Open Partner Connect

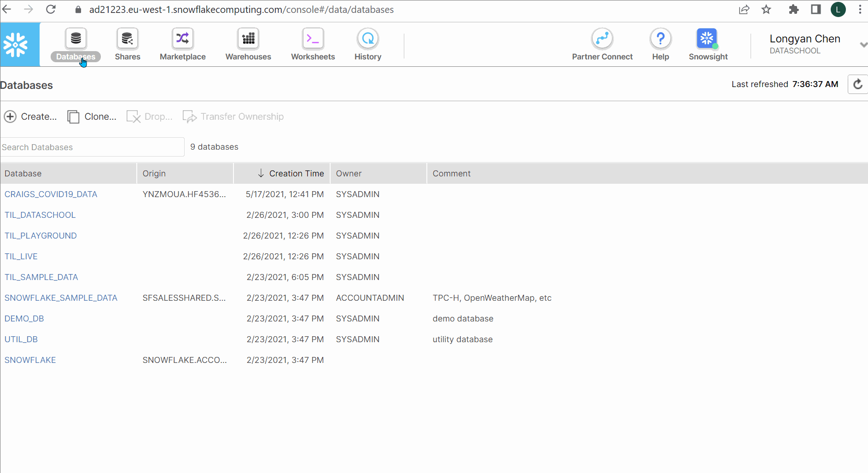(602, 44)
